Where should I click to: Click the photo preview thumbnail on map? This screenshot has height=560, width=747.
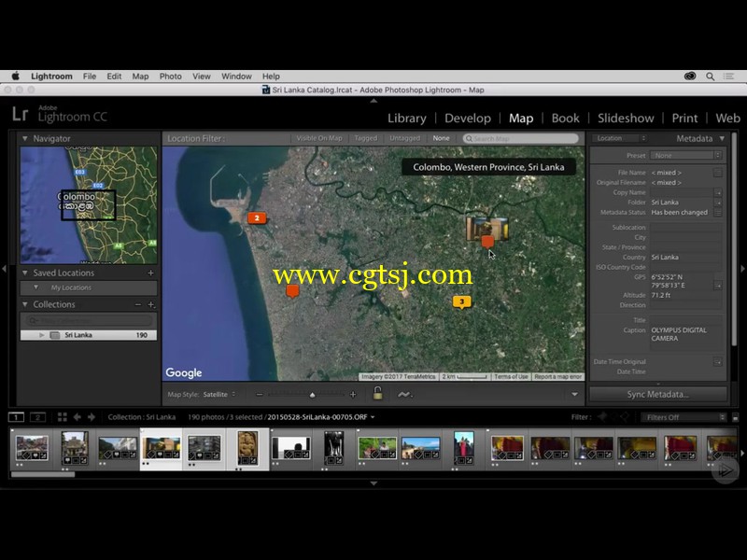click(x=486, y=228)
